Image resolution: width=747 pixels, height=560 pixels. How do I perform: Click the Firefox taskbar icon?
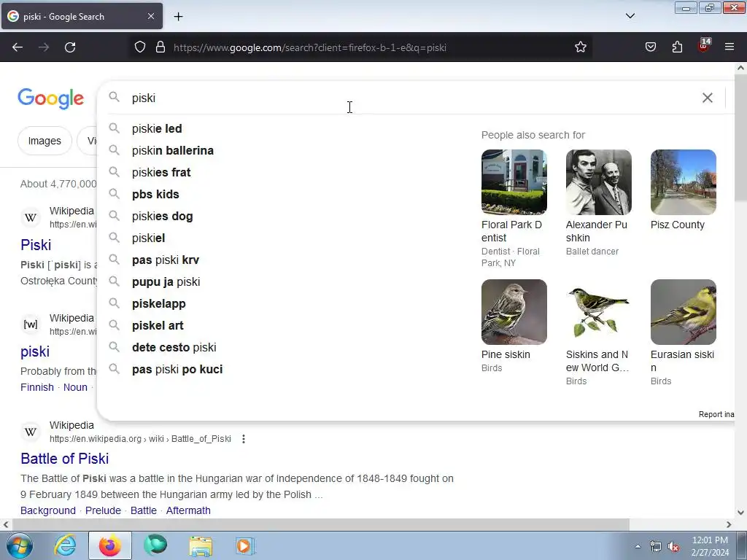tap(110, 545)
